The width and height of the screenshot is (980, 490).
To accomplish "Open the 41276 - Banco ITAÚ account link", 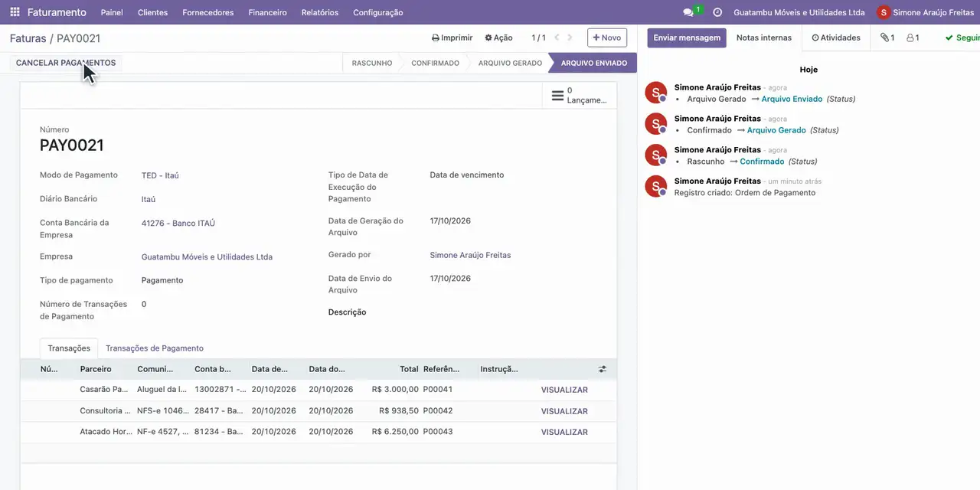I will click(x=178, y=224).
